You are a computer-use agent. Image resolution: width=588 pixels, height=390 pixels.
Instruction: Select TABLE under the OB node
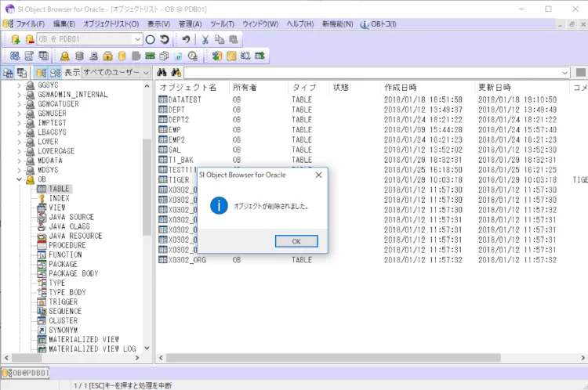59,189
